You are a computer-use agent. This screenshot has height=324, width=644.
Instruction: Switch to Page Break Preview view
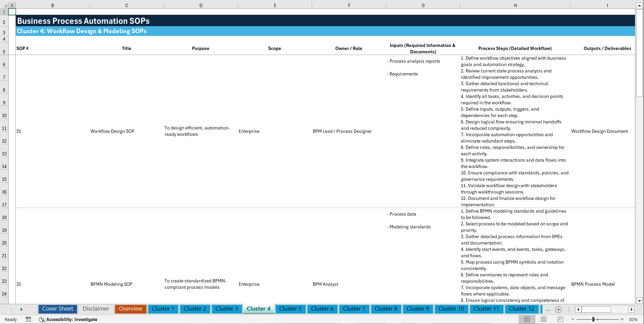click(x=560, y=319)
